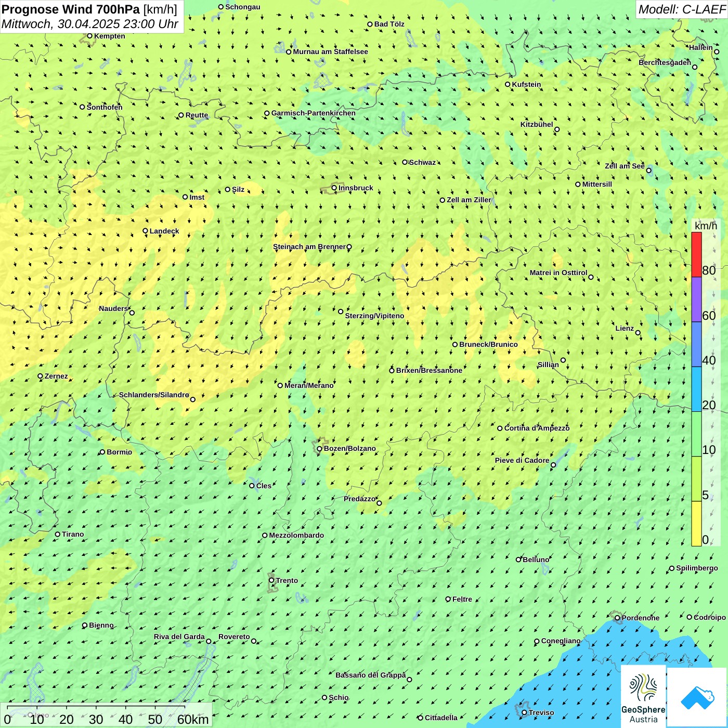Click the 'Spilimbergo' label

pos(697,568)
